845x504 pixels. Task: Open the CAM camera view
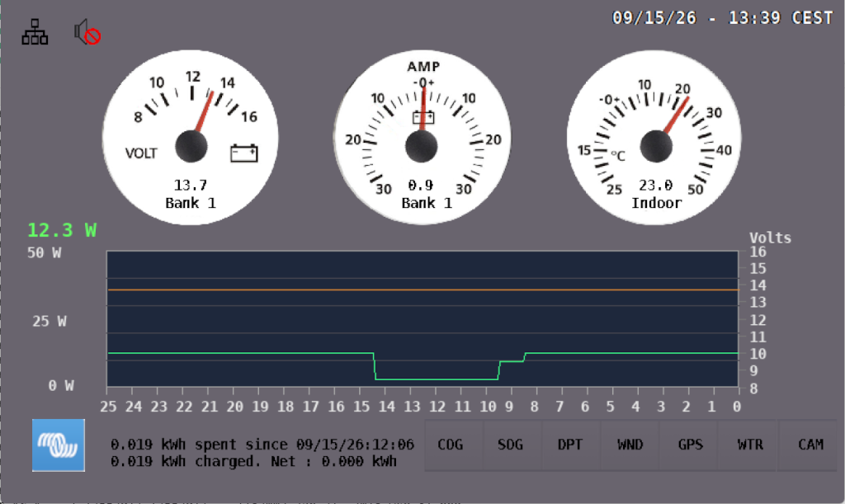810,445
